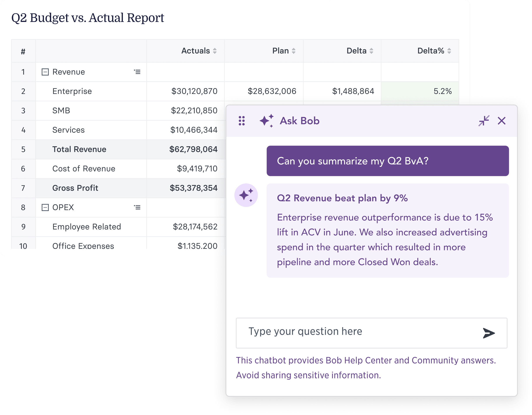
Task: Click the Ask Bob panel title text
Action: [300, 121]
